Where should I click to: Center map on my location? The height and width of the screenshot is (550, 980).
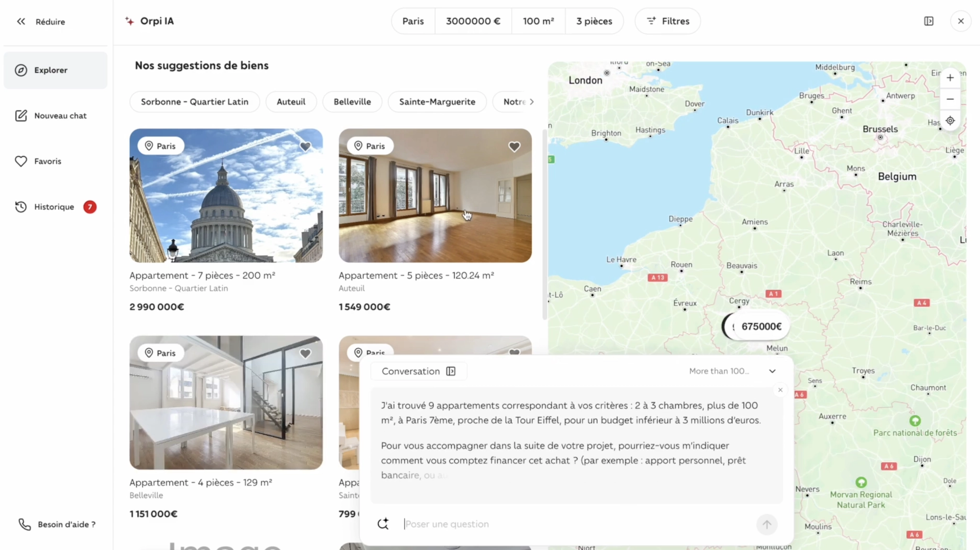[x=950, y=121]
